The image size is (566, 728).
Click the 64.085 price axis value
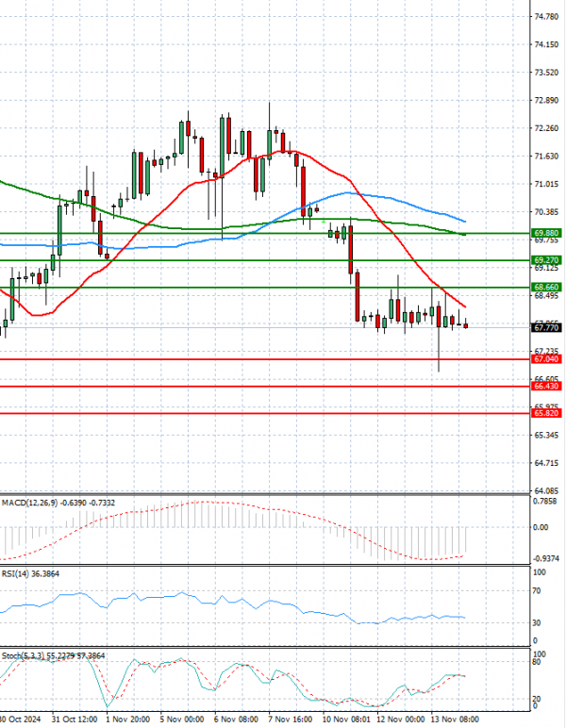546,490
